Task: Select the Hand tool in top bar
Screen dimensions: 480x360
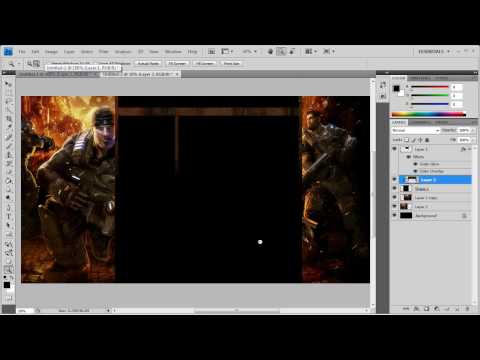Action: (270, 51)
